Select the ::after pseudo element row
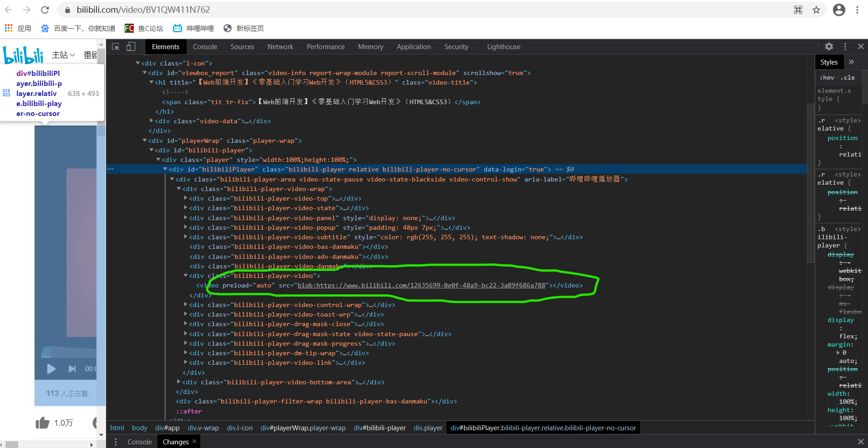This screenshot has height=448, width=868. (x=189, y=411)
